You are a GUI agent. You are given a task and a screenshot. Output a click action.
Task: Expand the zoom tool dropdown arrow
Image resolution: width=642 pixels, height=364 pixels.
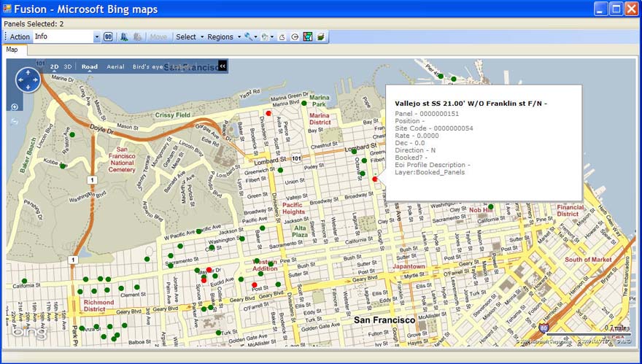[x=255, y=37]
